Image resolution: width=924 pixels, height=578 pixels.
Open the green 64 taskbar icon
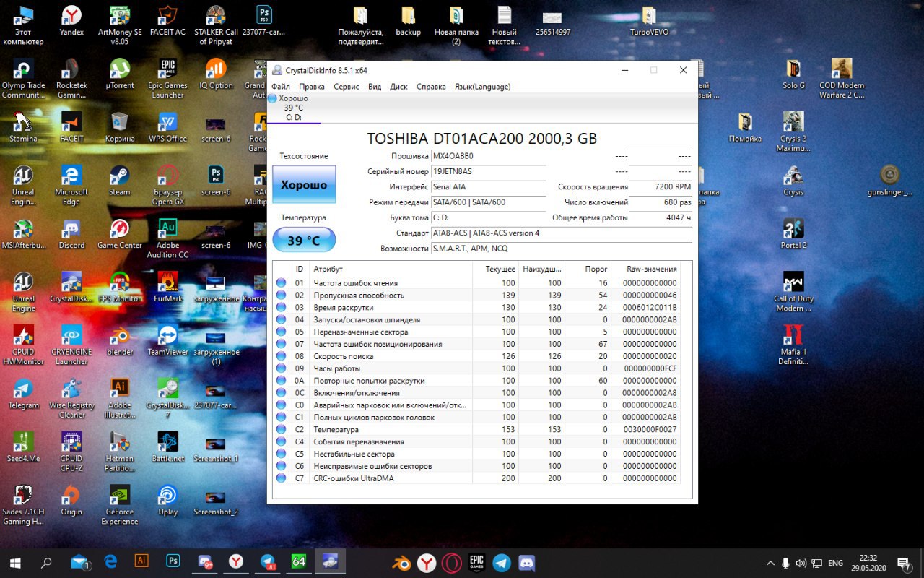click(x=299, y=561)
